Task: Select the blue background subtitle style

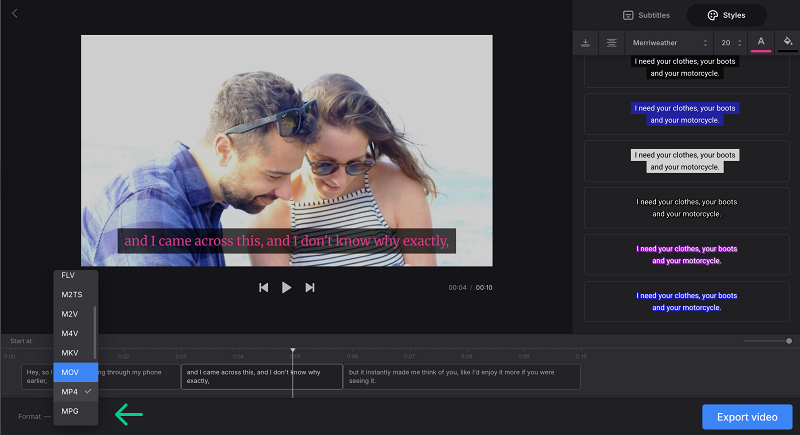Action: (686, 114)
